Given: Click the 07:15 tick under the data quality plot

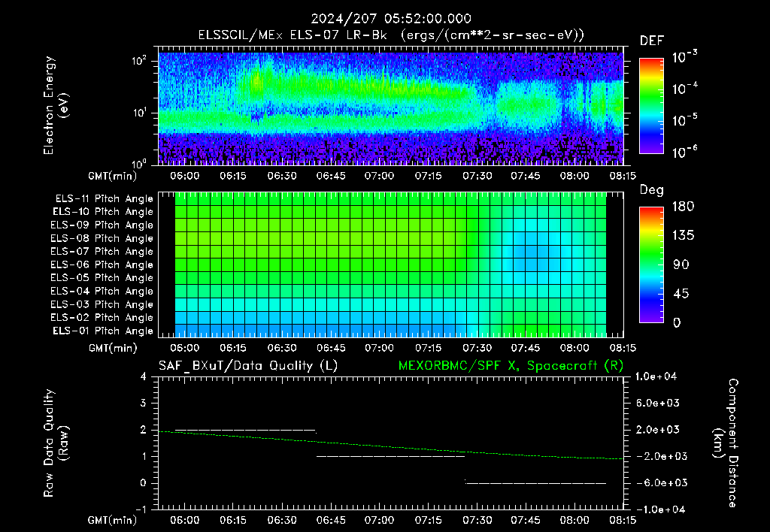Looking at the screenshot, I should 428,520.
